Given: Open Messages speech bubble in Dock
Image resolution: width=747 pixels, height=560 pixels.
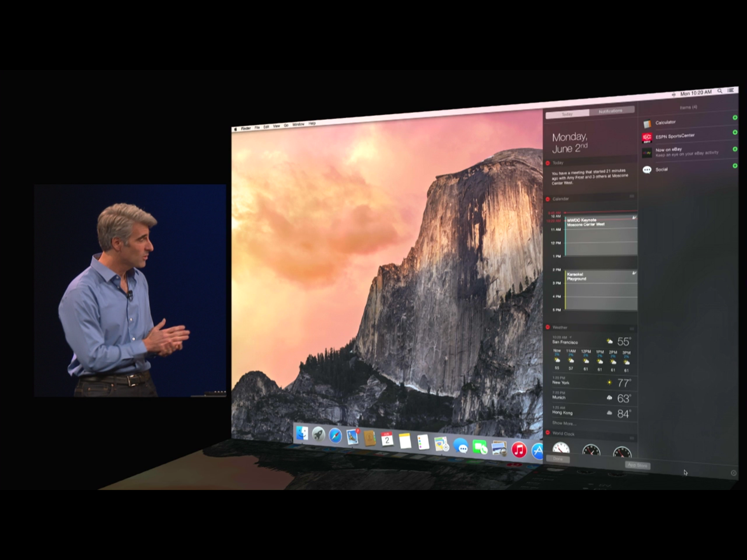Looking at the screenshot, I should [460, 446].
